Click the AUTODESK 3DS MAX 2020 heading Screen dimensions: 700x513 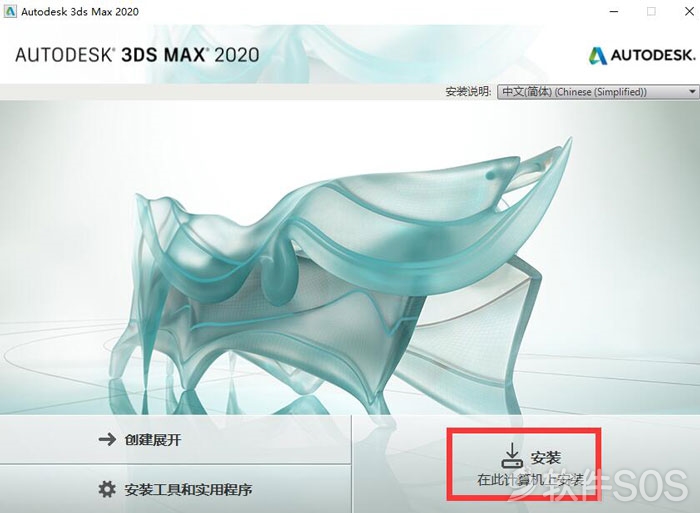[x=138, y=55]
